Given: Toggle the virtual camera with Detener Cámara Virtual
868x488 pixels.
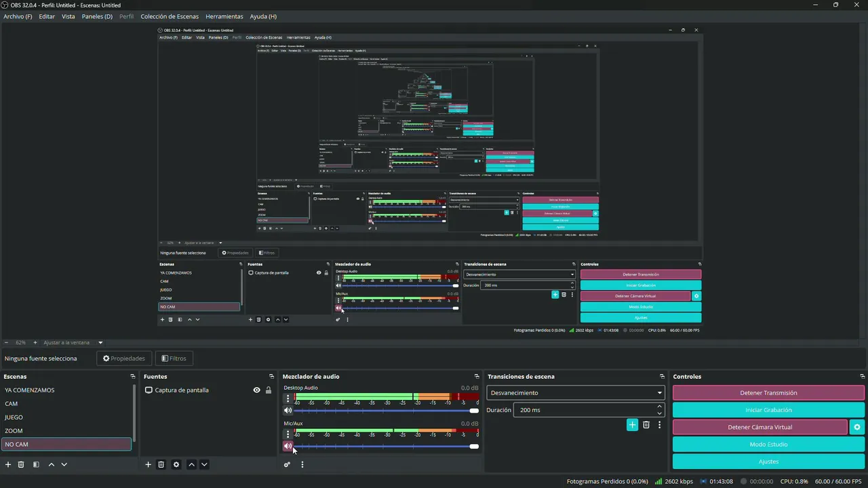Looking at the screenshot, I should [x=759, y=427].
